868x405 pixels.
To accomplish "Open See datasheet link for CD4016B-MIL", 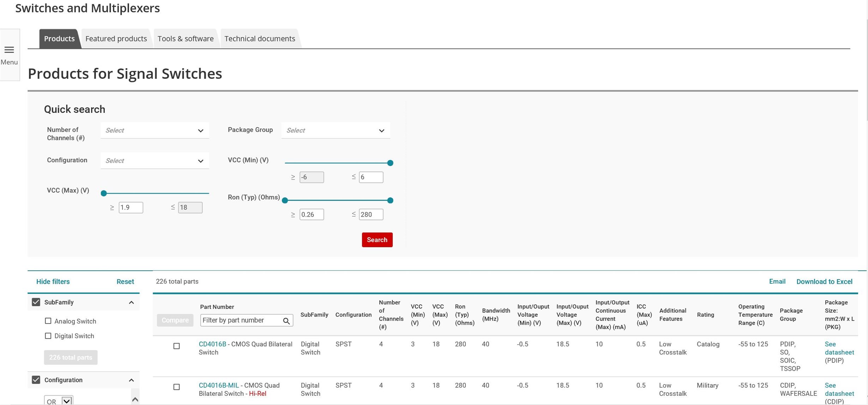I will (x=839, y=389).
